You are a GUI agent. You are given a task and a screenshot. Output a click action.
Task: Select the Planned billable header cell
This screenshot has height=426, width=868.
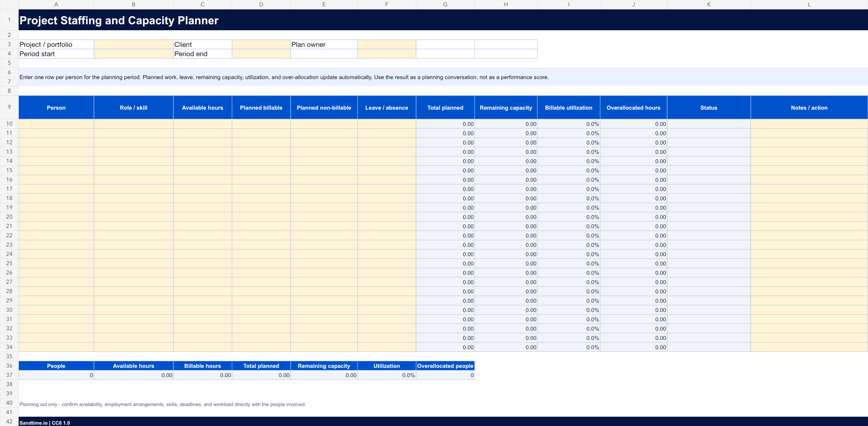[261, 108]
